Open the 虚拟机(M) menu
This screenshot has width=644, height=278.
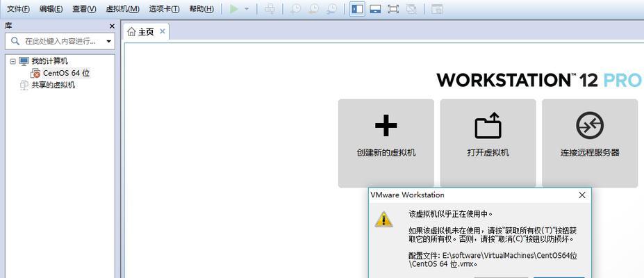click(122, 9)
